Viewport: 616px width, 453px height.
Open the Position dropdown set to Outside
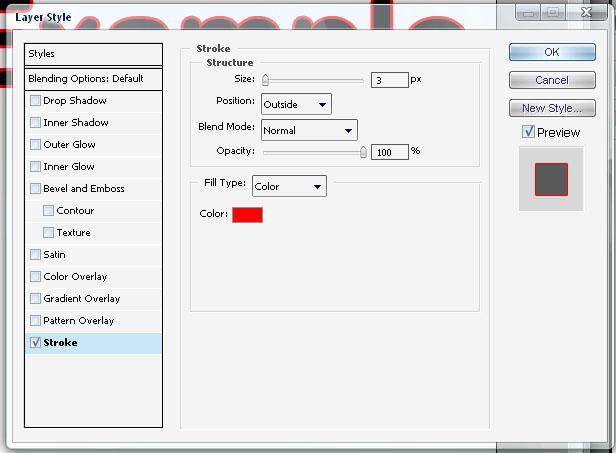296,104
